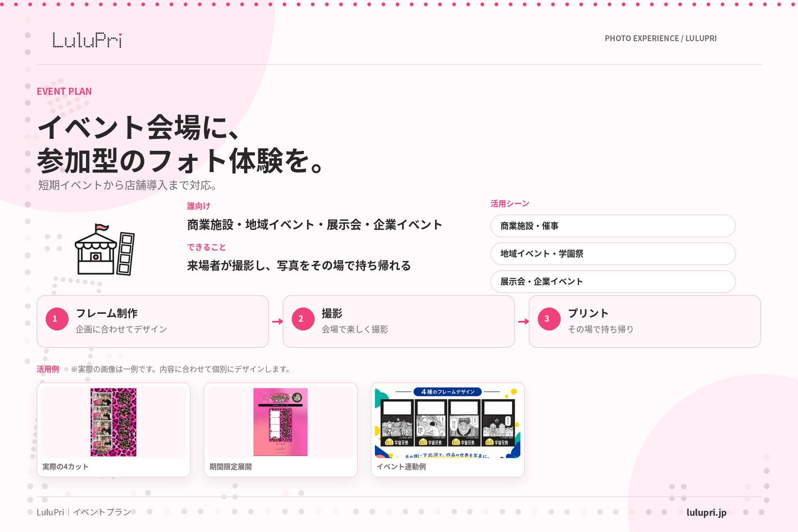This screenshot has height=532, width=798.
Task: Click the その場で持ち帰り subtitle
Action: click(x=600, y=329)
